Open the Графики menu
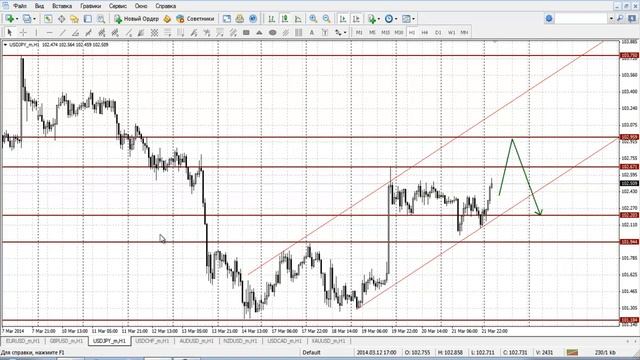 (91, 6)
